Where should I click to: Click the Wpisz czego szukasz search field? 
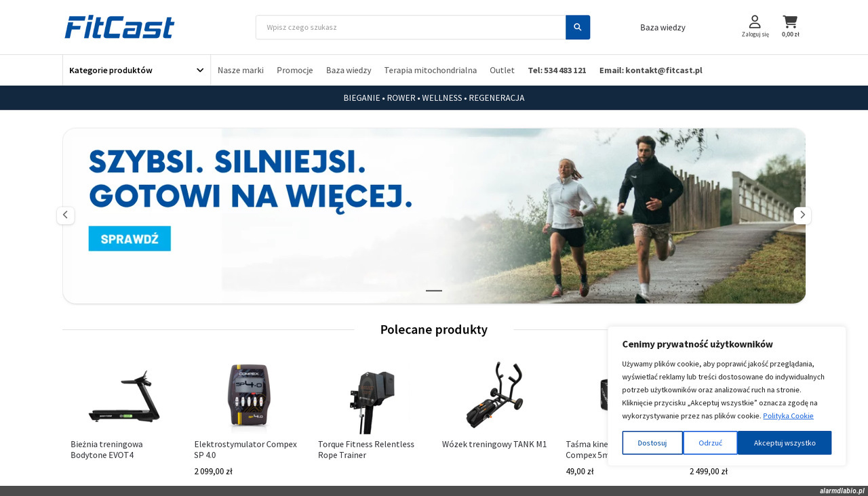tap(411, 27)
